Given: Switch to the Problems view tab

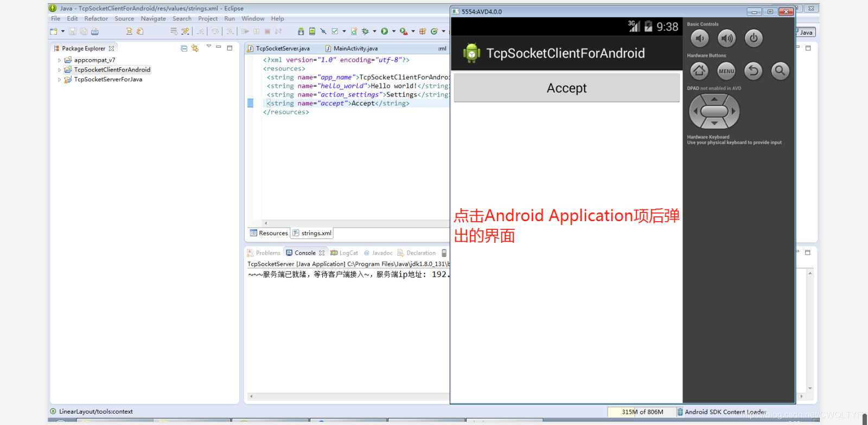Looking at the screenshot, I should (264, 253).
